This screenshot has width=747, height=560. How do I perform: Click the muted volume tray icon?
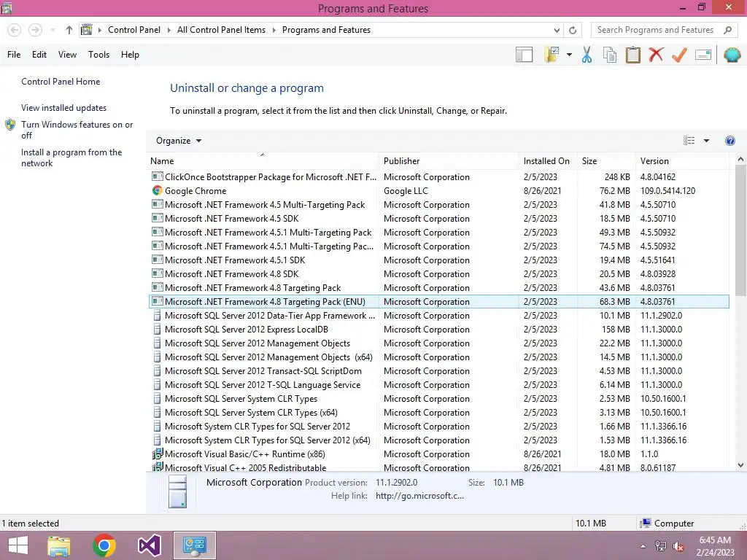(678, 546)
